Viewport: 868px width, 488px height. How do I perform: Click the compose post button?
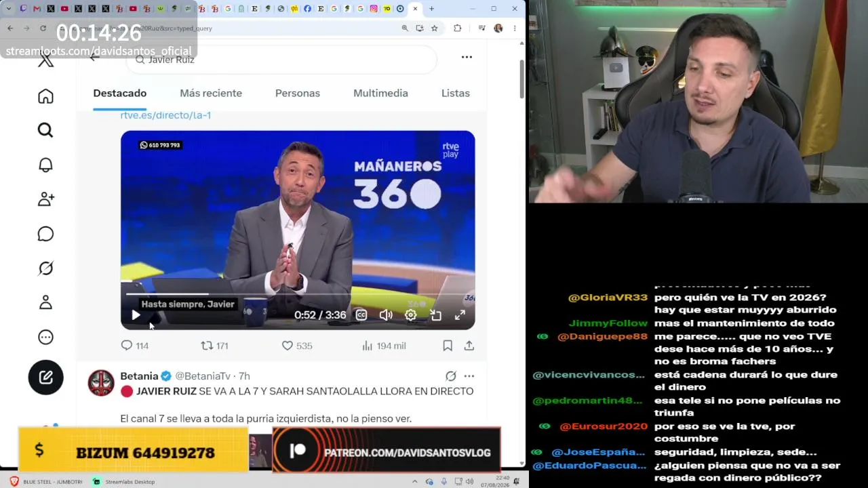[45, 378]
